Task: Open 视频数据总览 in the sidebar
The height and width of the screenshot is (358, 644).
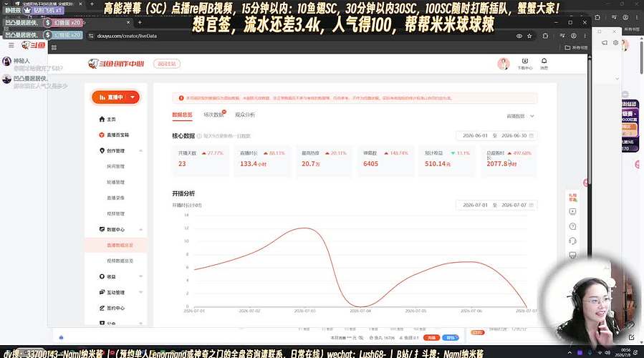Action: tap(120, 261)
